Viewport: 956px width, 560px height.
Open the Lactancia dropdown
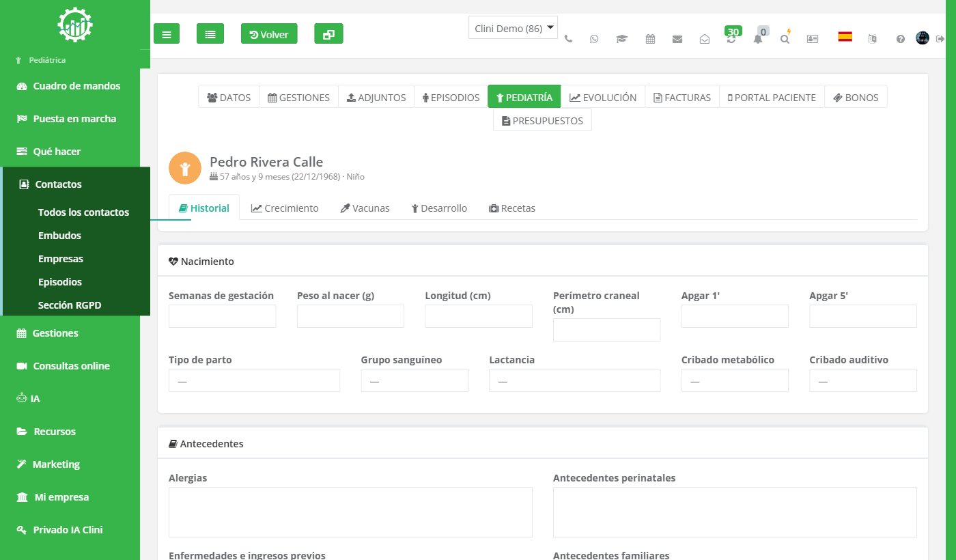click(x=574, y=380)
